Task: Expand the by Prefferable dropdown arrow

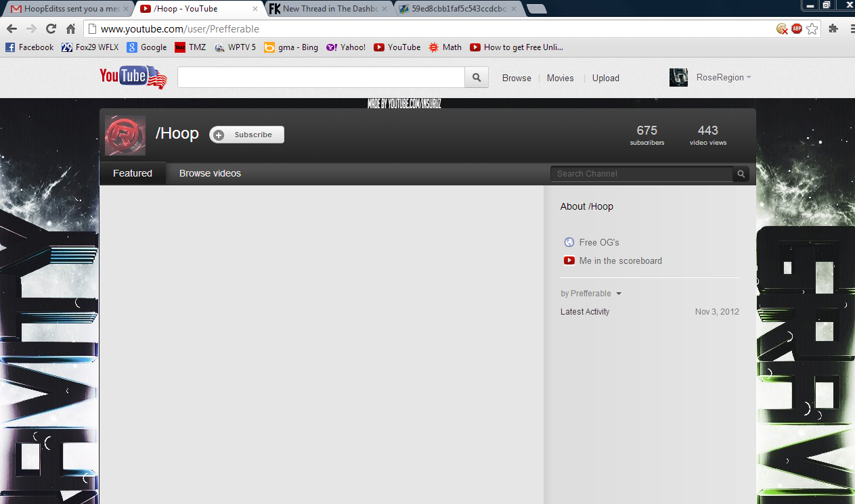Action: coord(619,294)
